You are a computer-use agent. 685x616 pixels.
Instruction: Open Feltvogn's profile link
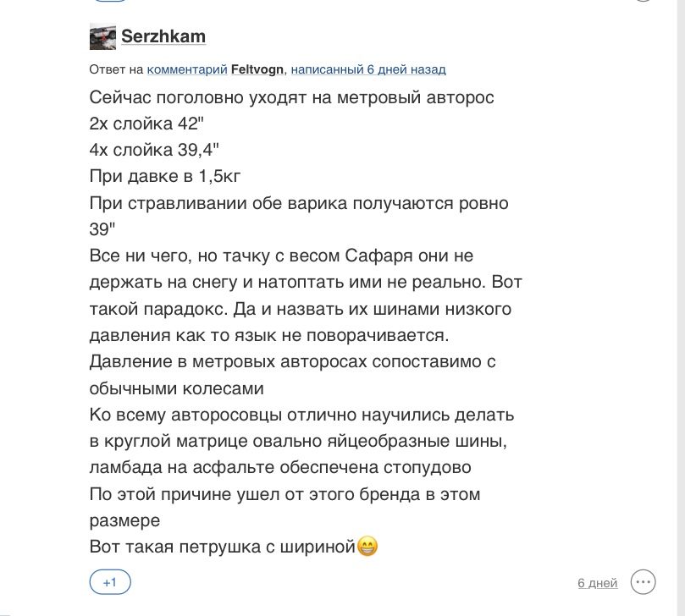point(257,69)
